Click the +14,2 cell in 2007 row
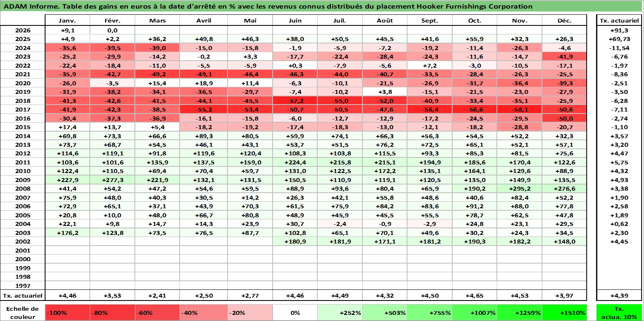 tap(250, 198)
